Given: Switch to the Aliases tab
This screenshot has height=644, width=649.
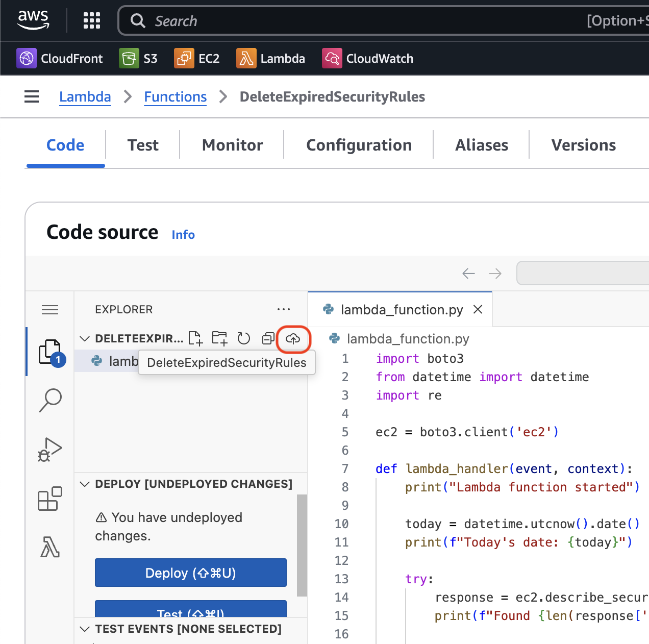Looking at the screenshot, I should pyautogui.click(x=482, y=145).
